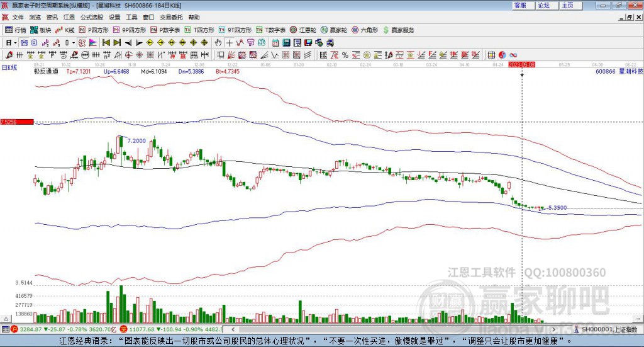The width and height of the screenshot is (644, 347).
Task: Open the 六角形 hexagon tool
Action: point(365,30)
